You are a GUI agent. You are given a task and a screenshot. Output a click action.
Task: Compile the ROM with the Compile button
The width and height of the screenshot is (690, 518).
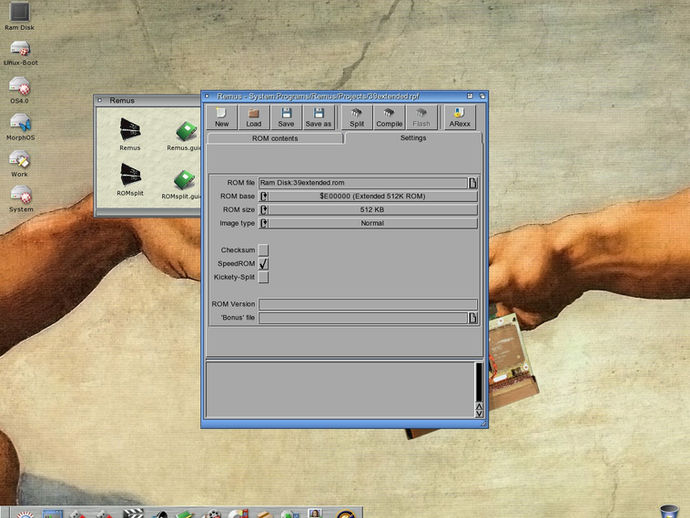click(389, 117)
